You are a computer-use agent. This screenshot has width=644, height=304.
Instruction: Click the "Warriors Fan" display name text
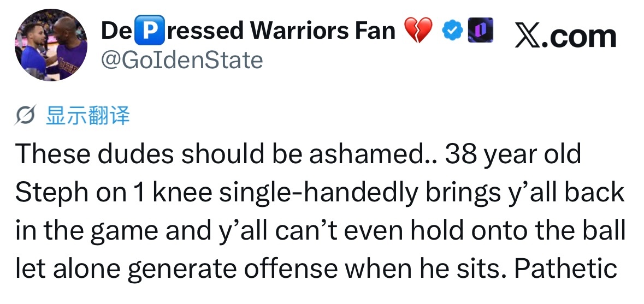coord(326,31)
